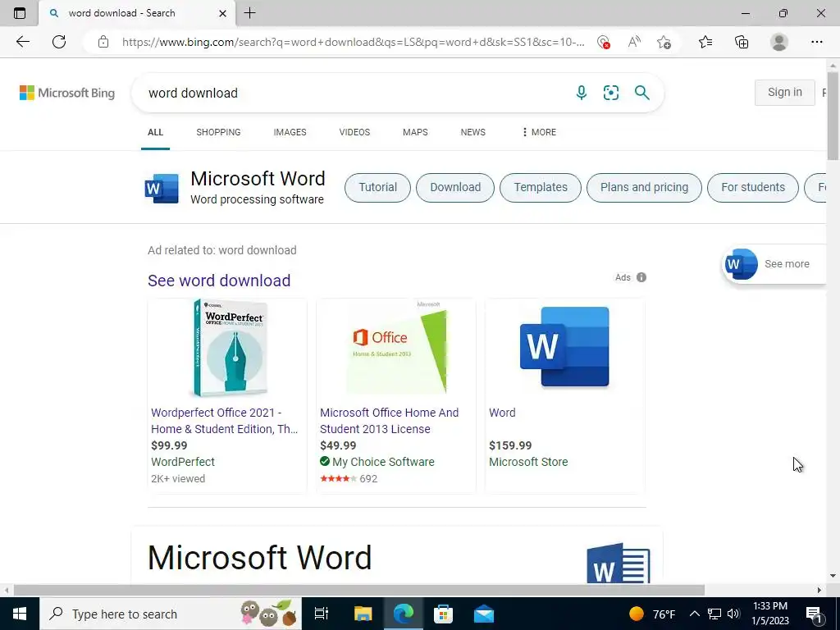Click in the Bing search box
This screenshot has height=630, width=840.
pyautogui.click(x=354, y=93)
